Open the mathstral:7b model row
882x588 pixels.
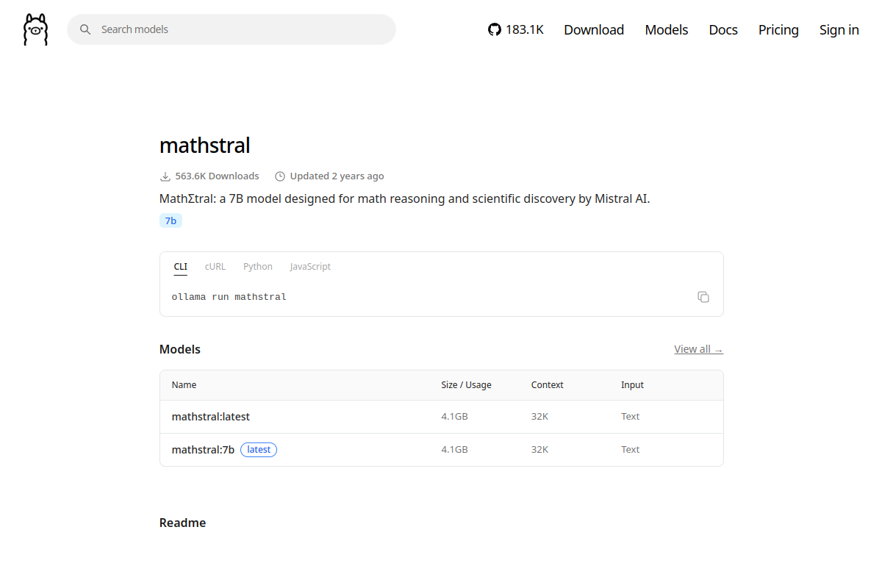(442, 450)
